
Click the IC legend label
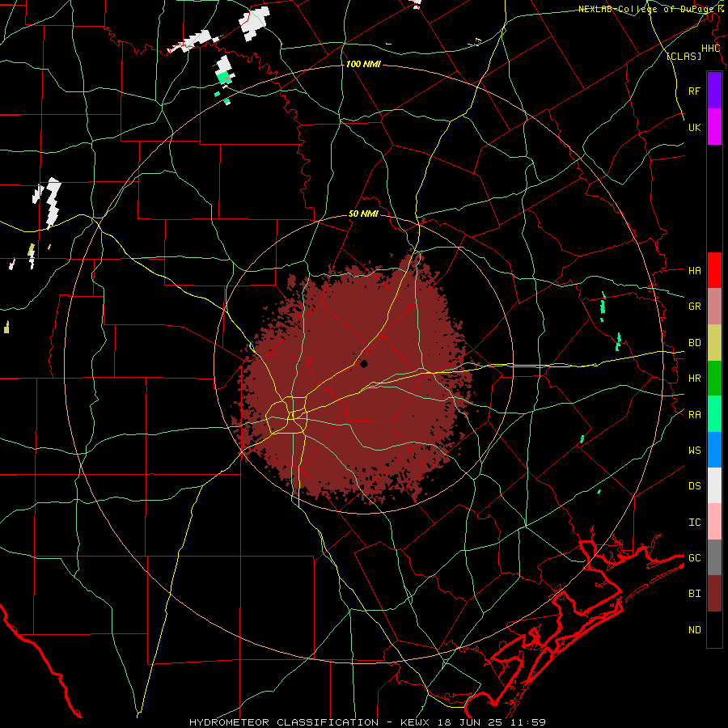click(694, 523)
